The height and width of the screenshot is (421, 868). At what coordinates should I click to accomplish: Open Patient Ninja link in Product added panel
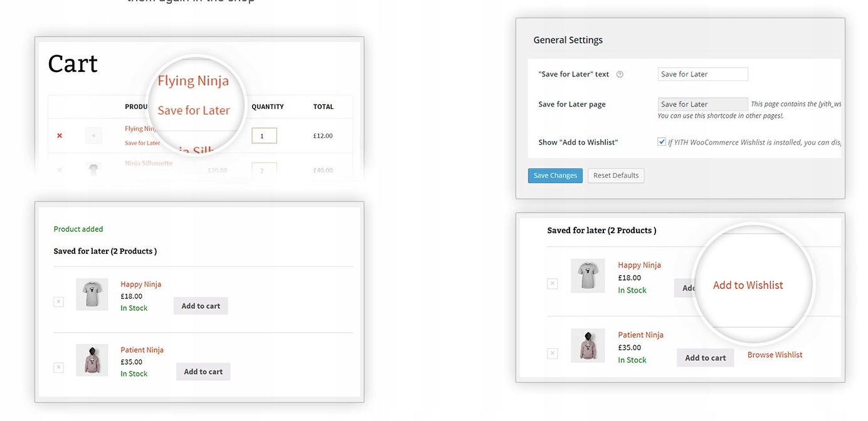(x=142, y=350)
